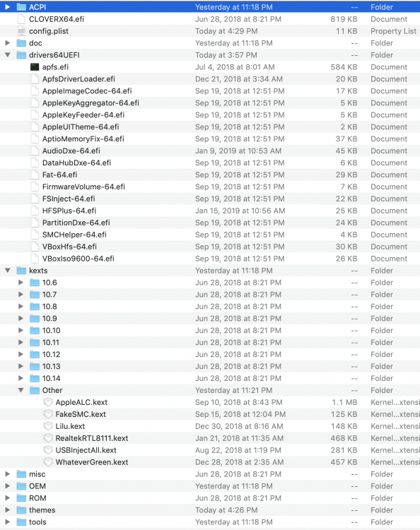The image size is (420, 530).
Task: Click the Lilu.kext extension icon
Action: 48,426
